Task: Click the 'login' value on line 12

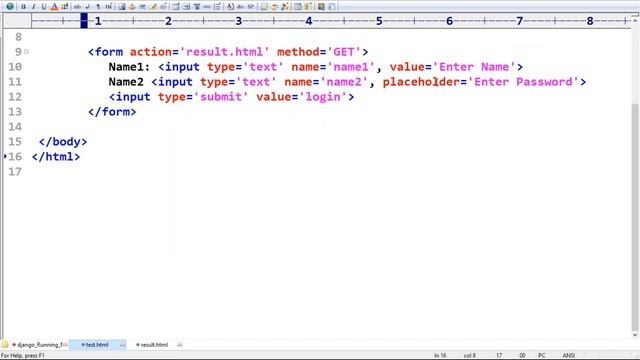Action: [323, 97]
